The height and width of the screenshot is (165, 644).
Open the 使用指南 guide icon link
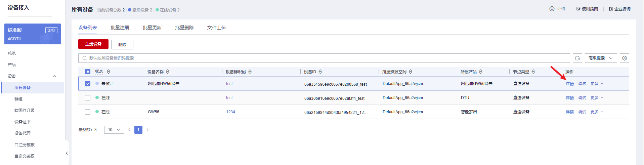click(x=578, y=9)
